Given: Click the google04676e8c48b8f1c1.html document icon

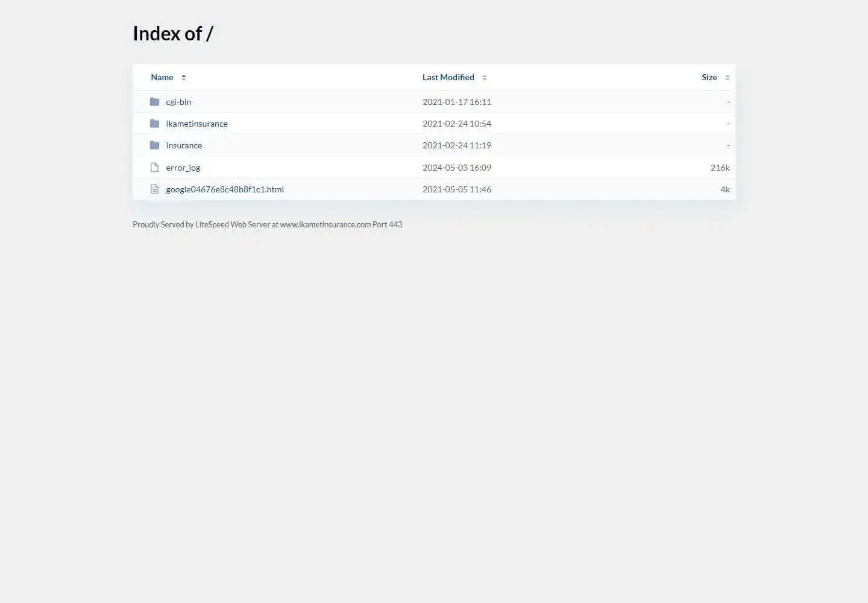Looking at the screenshot, I should (154, 189).
